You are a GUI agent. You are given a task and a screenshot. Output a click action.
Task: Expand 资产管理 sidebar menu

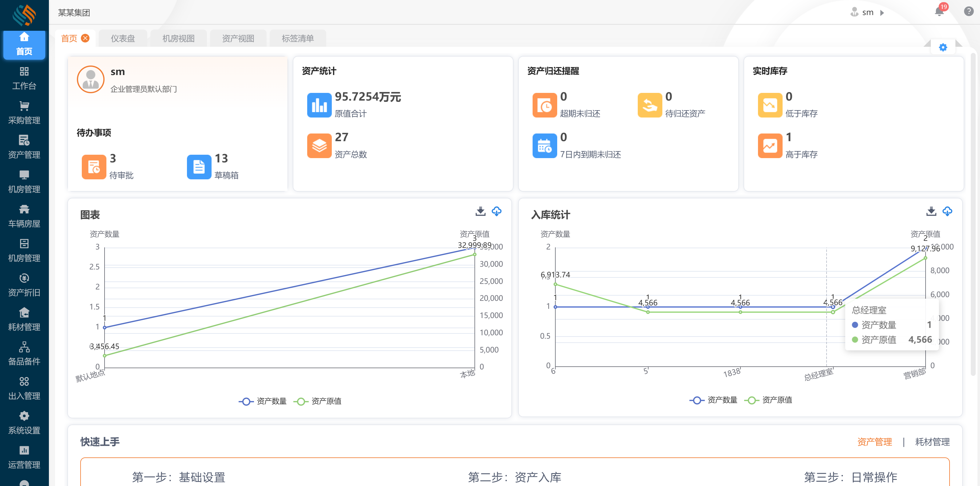click(24, 147)
